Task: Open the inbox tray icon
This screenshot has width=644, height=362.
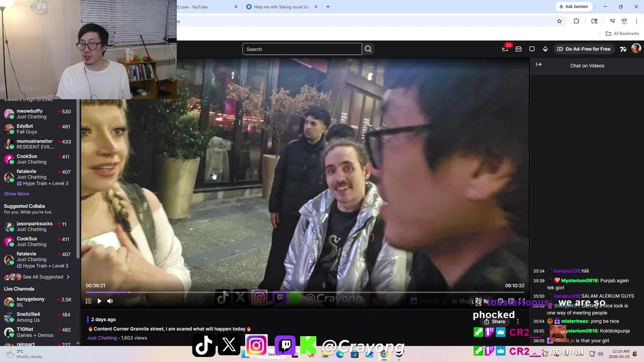Action: (x=519, y=49)
